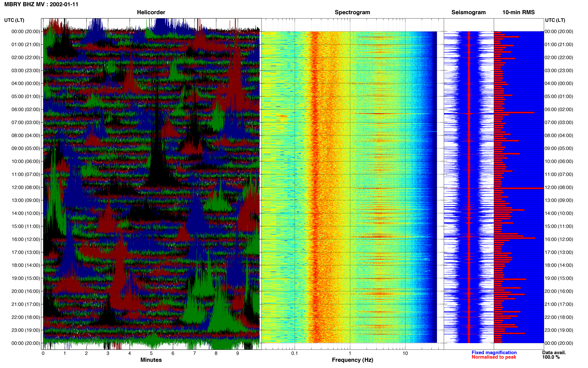Click left time label '16:00 (12:00)'
The height and width of the screenshot is (368, 588).
pyautogui.click(x=26, y=239)
